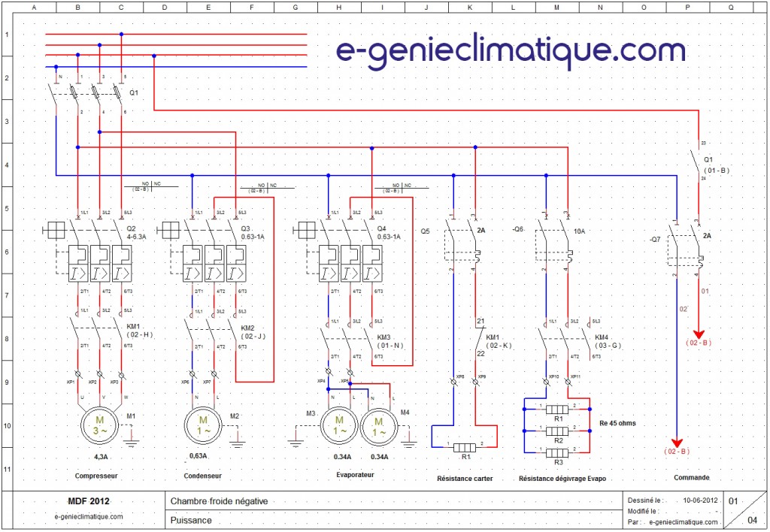
Task: Select the date '10-06-2012'
Action: (700, 500)
